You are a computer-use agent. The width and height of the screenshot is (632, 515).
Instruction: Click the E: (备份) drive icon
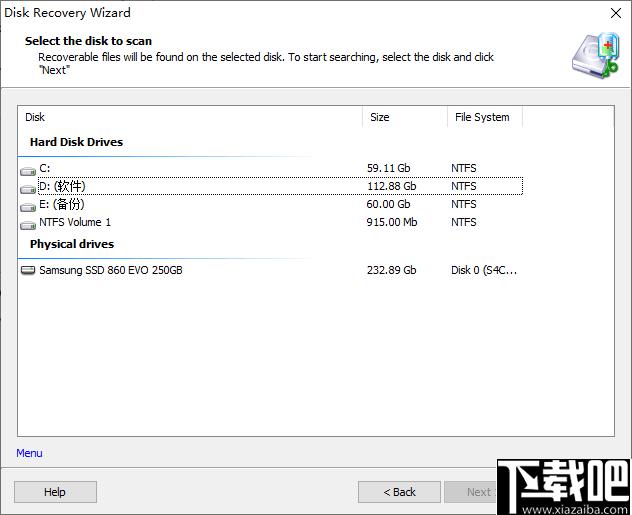[28, 207]
